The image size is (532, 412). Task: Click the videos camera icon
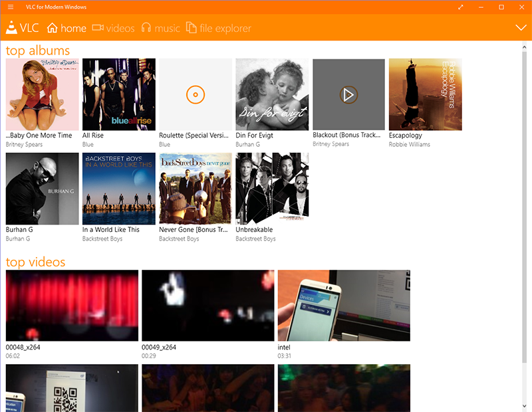click(98, 28)
